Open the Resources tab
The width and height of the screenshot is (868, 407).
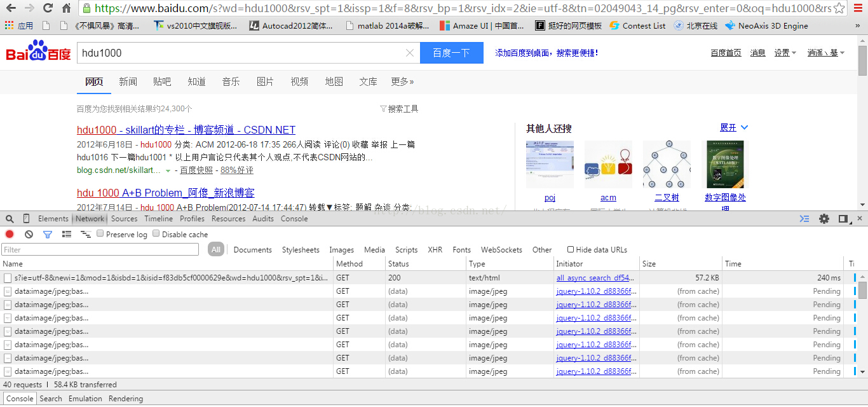click(228, 219)
